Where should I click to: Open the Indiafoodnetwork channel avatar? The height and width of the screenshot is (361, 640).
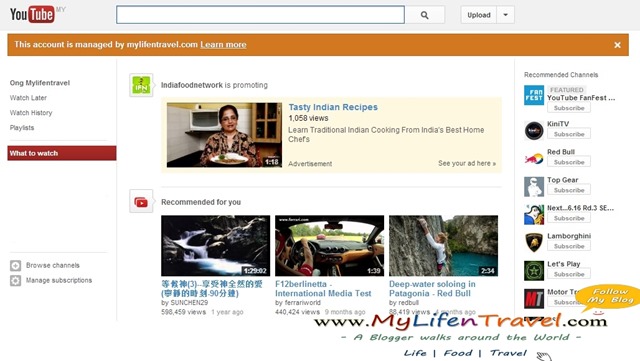coord(141,85)
